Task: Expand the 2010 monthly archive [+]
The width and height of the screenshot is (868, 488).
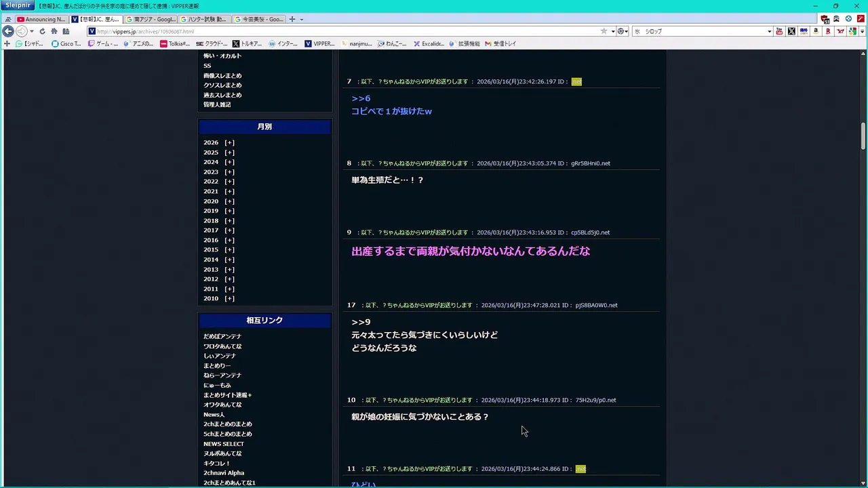Action: tap(229, 298)
